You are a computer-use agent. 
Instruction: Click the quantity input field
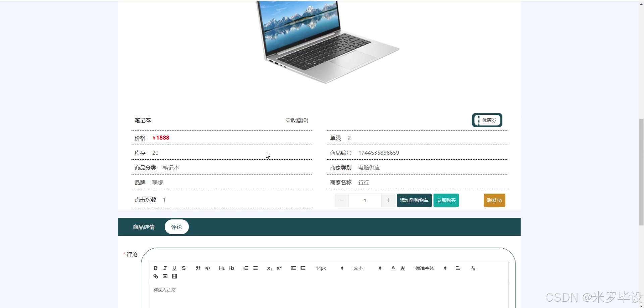pos(365,200)
